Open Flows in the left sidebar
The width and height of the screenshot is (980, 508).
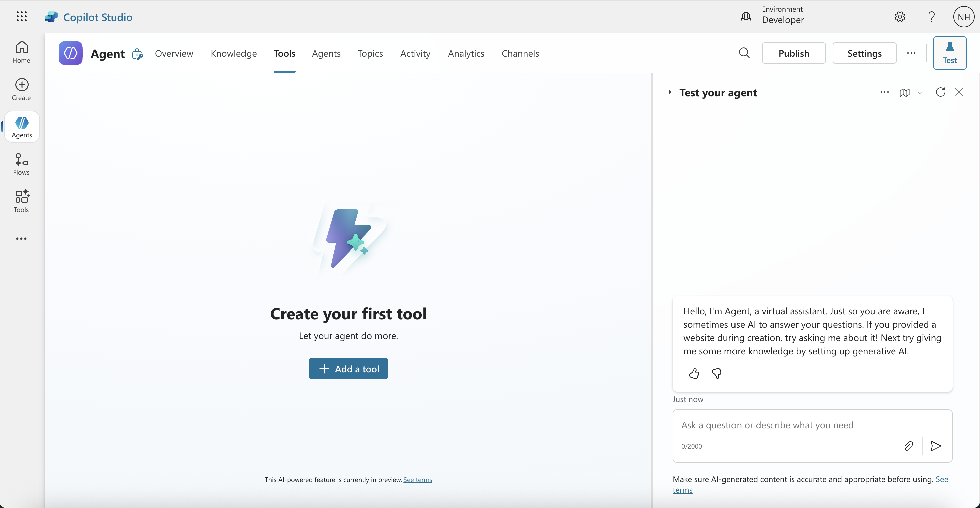pos(21,164)
